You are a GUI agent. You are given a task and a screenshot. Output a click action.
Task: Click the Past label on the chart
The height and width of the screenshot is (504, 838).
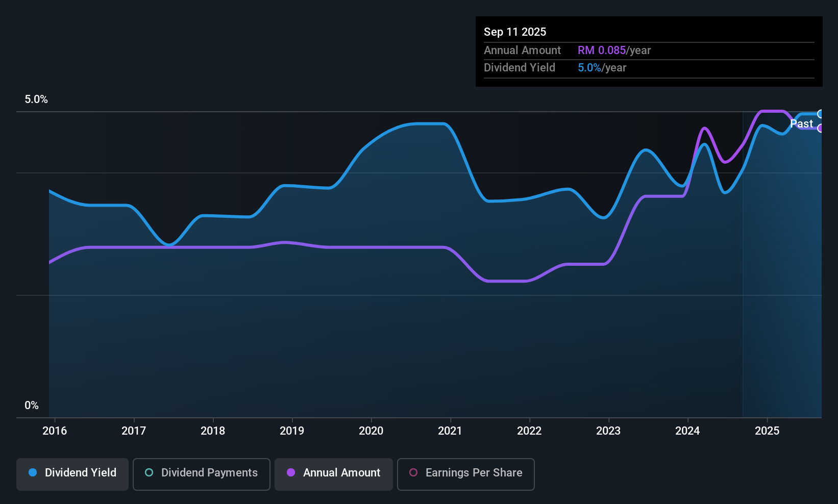pyautogui.click(x=802, y=123)
